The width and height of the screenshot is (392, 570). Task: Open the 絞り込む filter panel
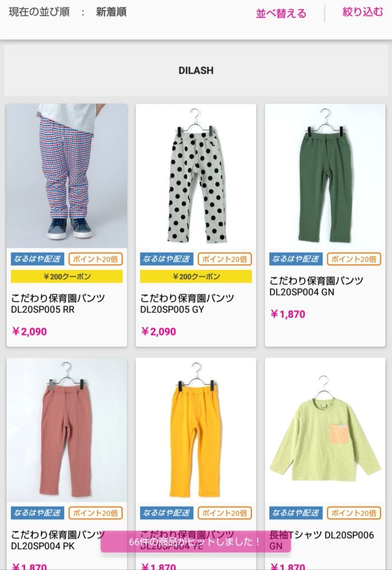[362, 12]
